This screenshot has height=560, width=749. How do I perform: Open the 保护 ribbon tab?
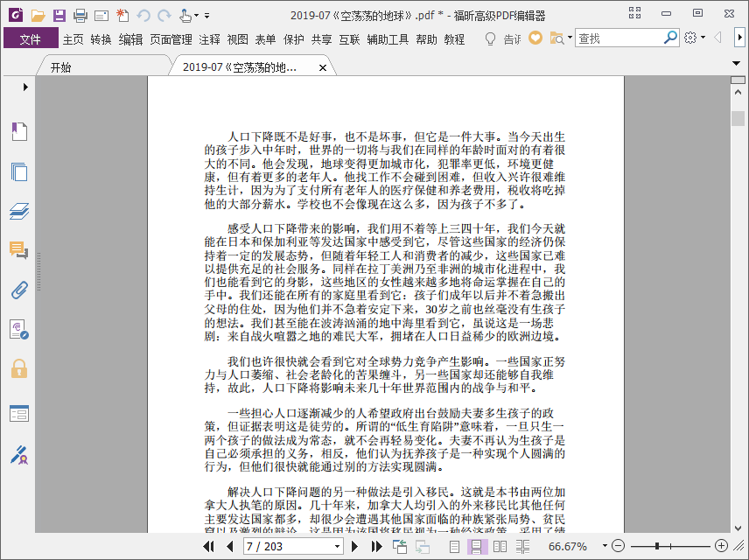point(293,39)
